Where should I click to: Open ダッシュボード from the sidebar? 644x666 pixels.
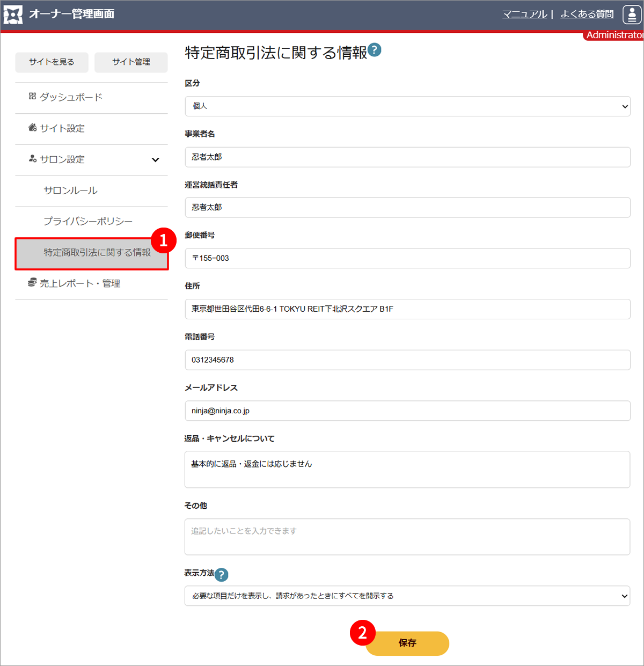tap(71, 97)
